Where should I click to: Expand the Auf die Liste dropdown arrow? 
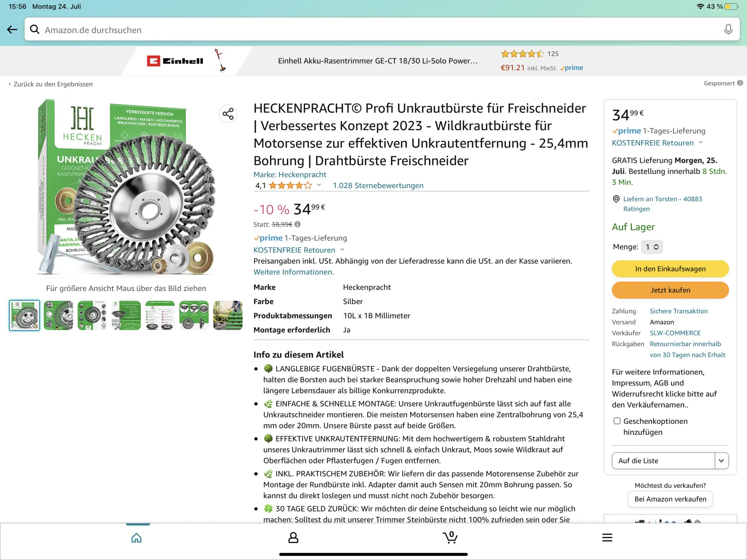(x=721, y=461)
